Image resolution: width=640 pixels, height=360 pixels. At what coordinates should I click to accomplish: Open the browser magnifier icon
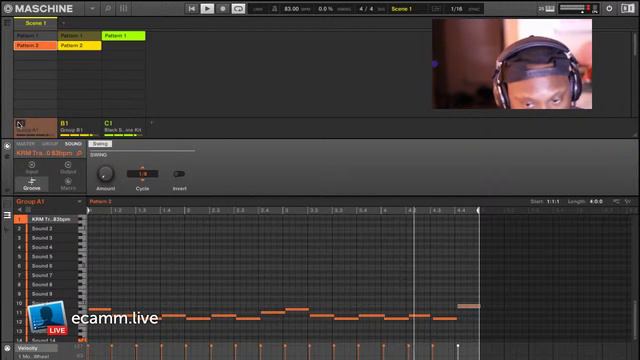108,9
